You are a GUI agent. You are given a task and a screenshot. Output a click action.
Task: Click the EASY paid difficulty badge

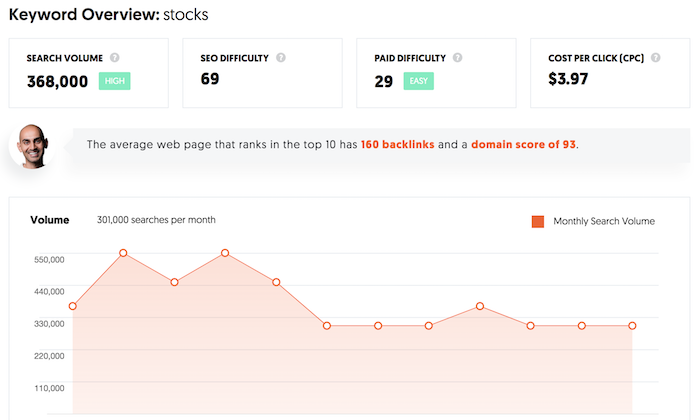click(419, 81)
